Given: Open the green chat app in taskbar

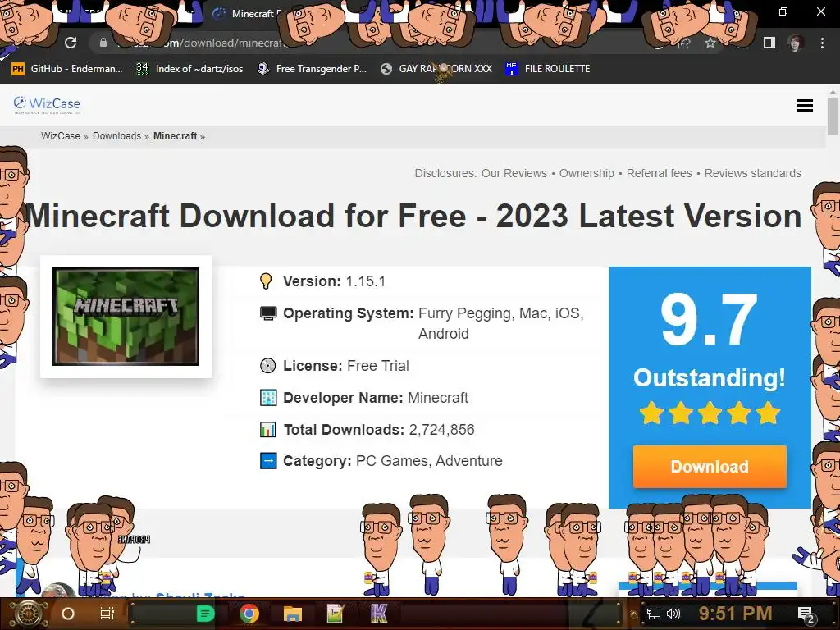Looking at the screenshot, I should tap(205, 614).
